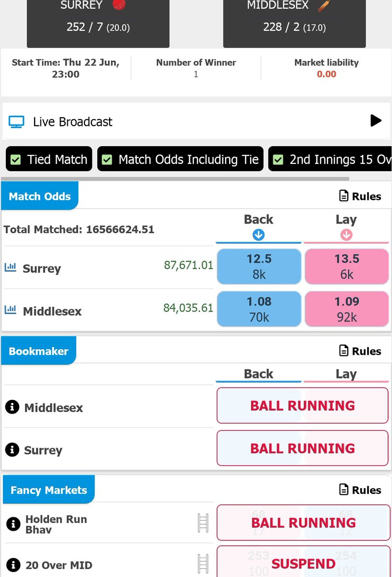Click info icon beside Bookmaker Surrey
This screenshot has height=577, width=392.
tap(12, 450)
